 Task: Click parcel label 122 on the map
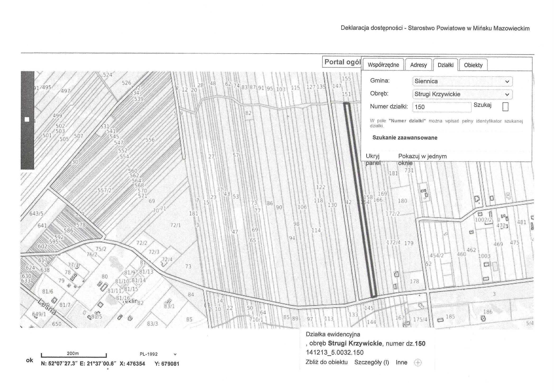click(321, 187)
